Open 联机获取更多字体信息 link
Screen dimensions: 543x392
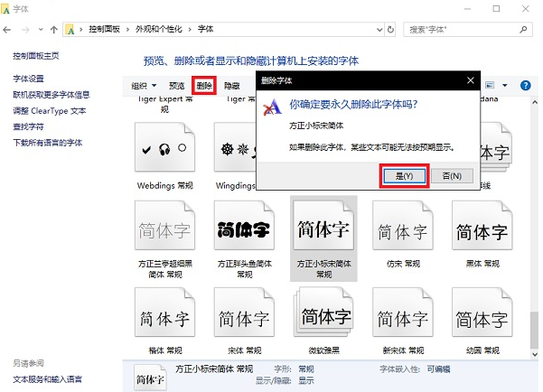(51, 95)
